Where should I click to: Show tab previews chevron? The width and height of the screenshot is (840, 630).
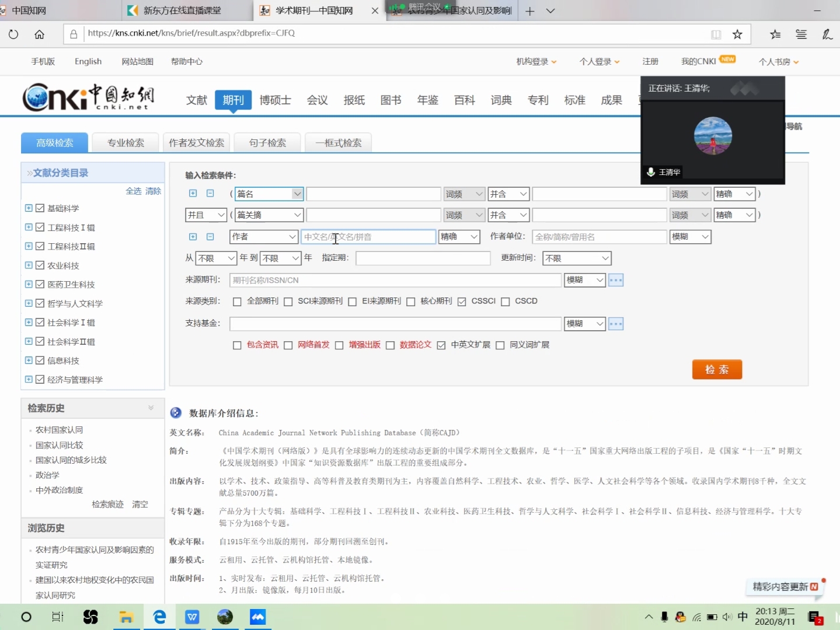pos(550,11)
